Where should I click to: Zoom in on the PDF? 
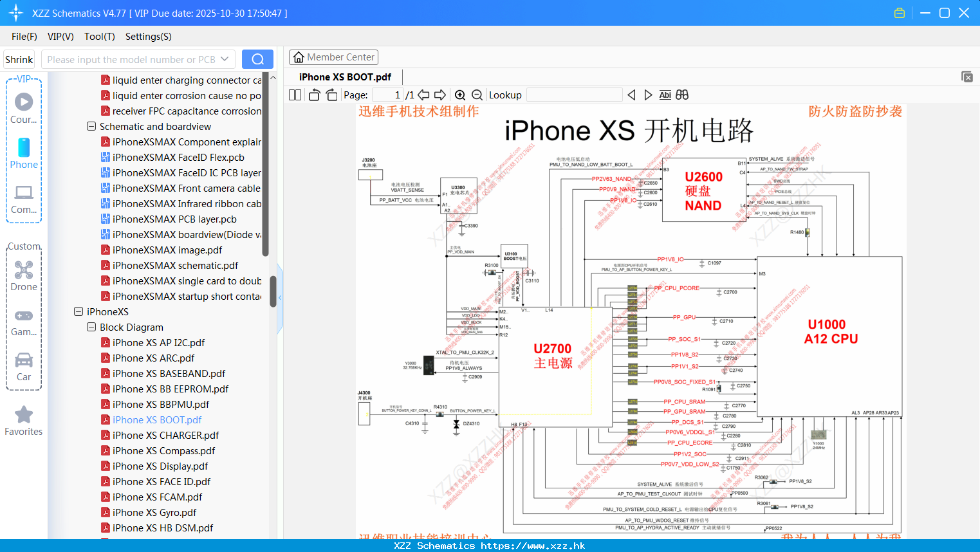point(460,95)
